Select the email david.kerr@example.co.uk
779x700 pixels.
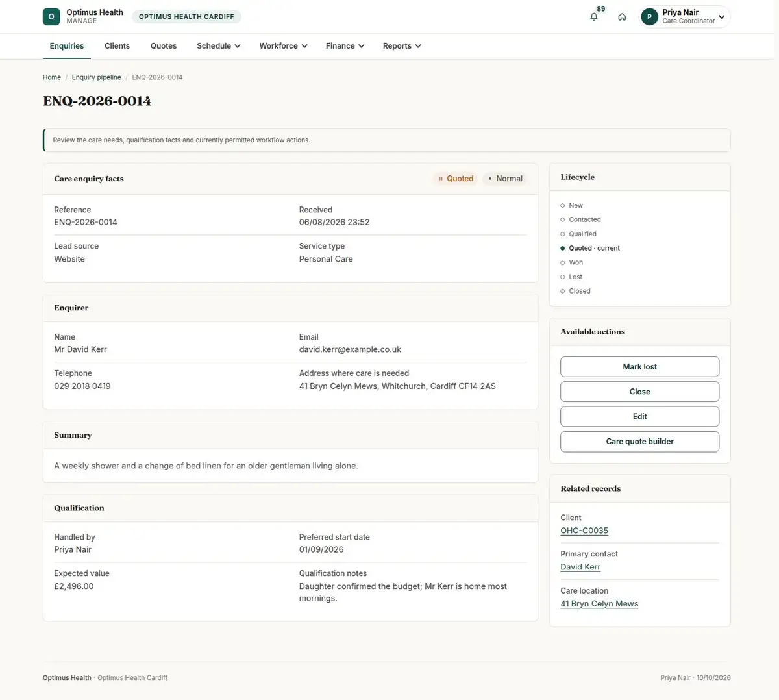click(350, 349)
